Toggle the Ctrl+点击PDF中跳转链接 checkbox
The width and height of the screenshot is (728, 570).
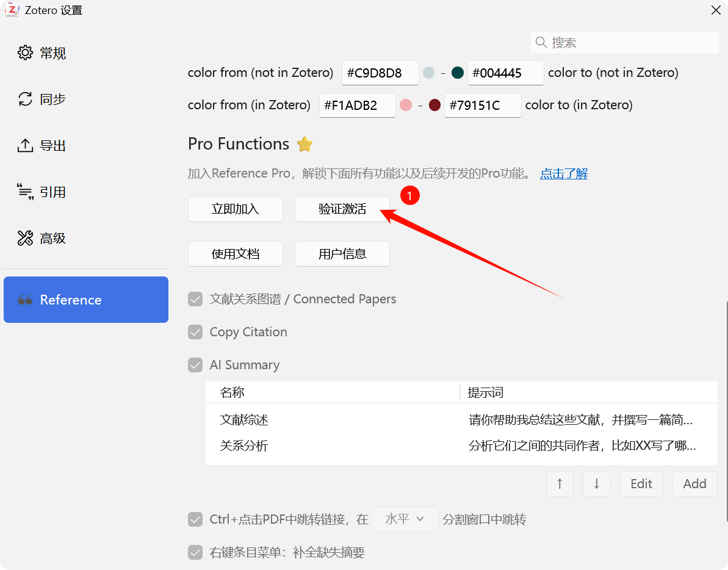point(195,519)
